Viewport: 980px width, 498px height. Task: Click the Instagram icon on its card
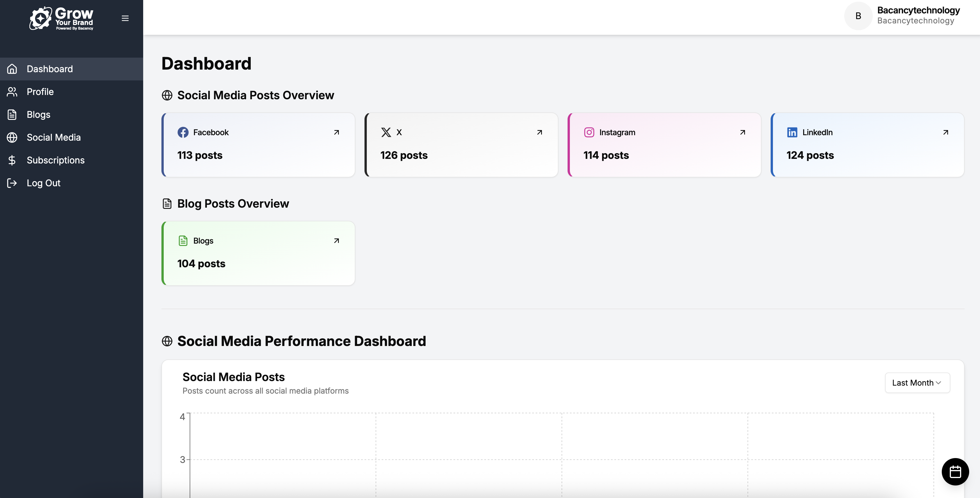[589, 132]
